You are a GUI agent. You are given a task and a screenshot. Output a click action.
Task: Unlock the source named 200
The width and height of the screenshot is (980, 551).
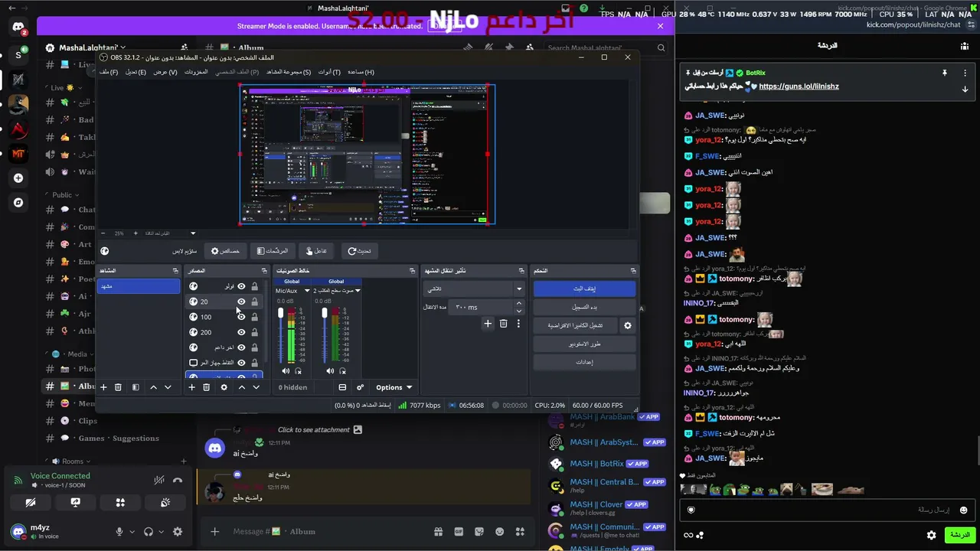[254, 332]
